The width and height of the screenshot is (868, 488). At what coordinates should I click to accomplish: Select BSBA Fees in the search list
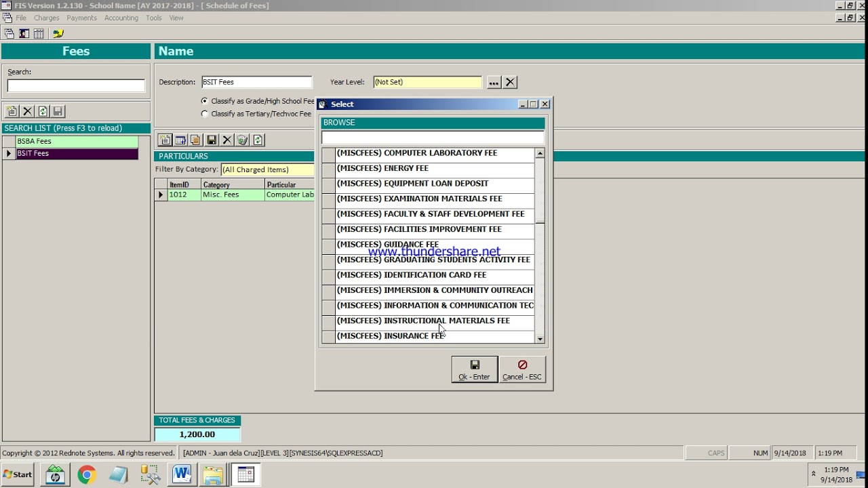click(x=77, y=141)
